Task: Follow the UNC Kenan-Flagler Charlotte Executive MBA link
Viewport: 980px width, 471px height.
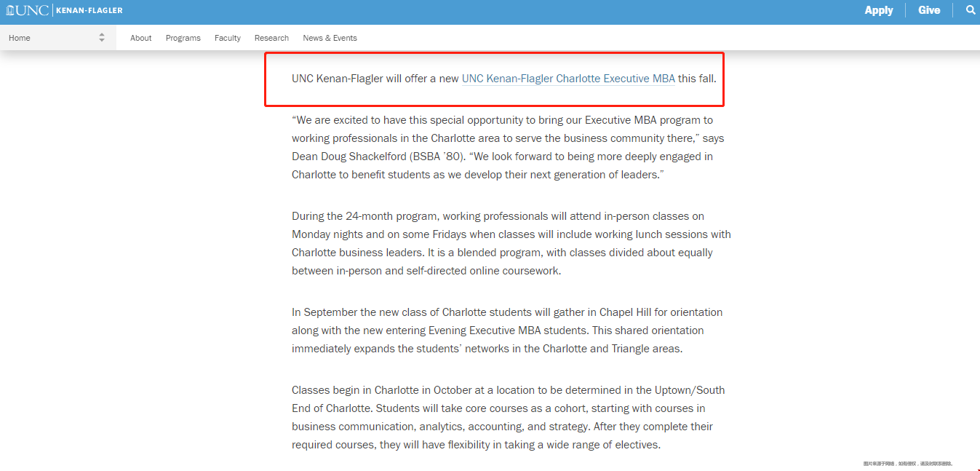Action: 568,79
